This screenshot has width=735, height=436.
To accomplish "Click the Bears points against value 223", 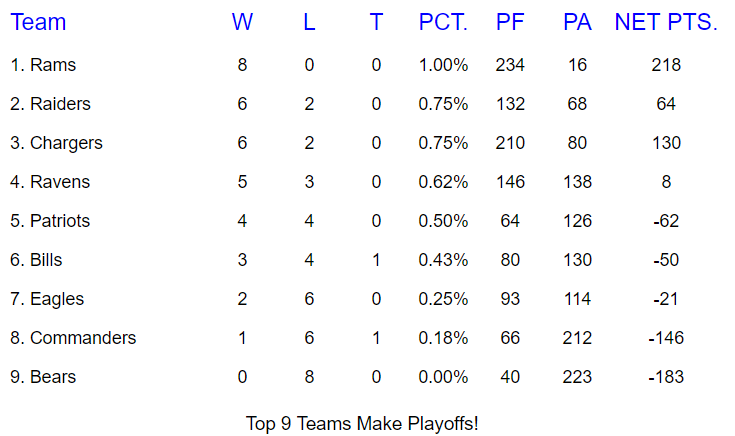I will pos(578,376).
